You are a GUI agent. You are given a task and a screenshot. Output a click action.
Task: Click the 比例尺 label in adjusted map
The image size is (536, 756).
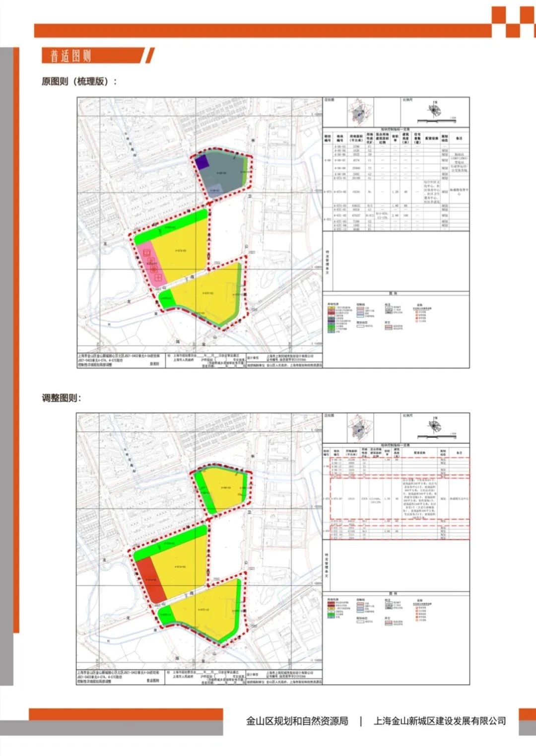[x=408, y=415]
